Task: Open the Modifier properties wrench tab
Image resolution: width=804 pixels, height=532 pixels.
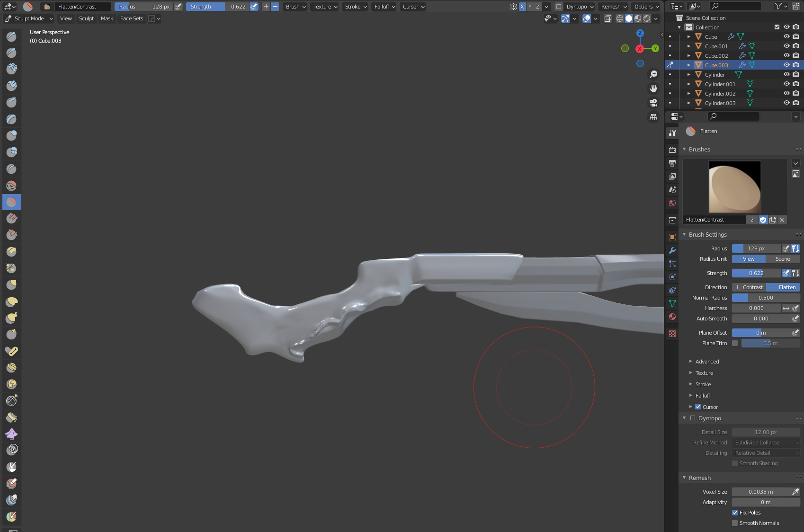Action: (672, 250)
